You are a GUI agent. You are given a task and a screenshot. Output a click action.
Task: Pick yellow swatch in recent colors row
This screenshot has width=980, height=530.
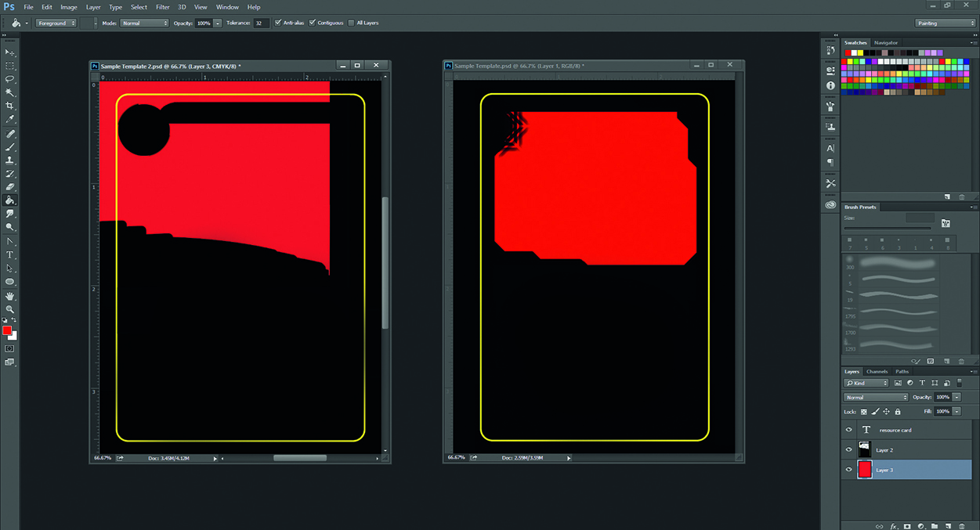point(862,52)
